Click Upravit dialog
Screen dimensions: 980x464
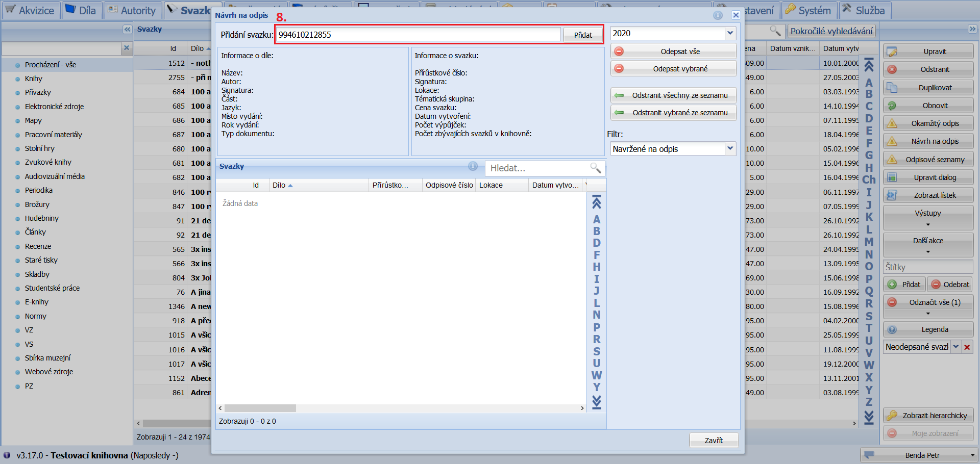point(928,177)
